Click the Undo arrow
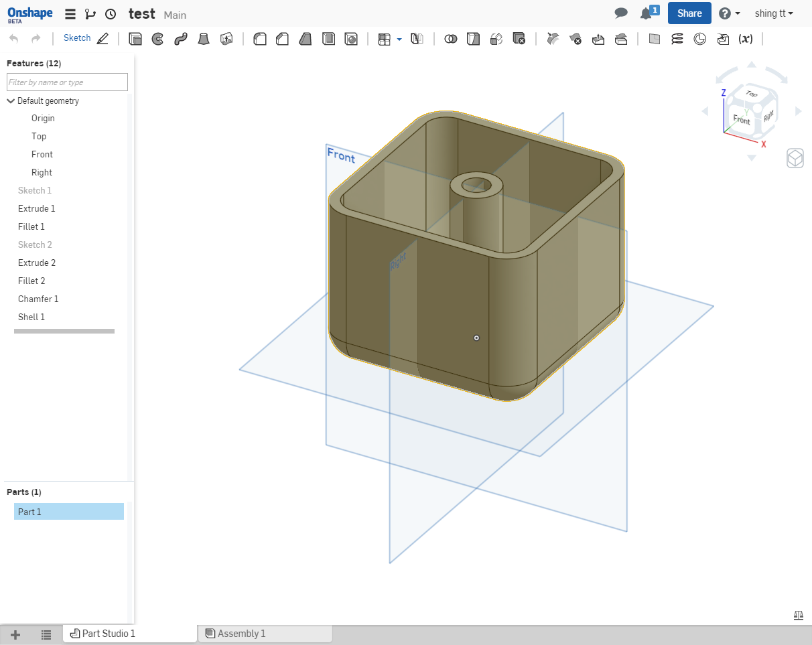Viewport: 812px width, 645px height. (x=14, y=39)
